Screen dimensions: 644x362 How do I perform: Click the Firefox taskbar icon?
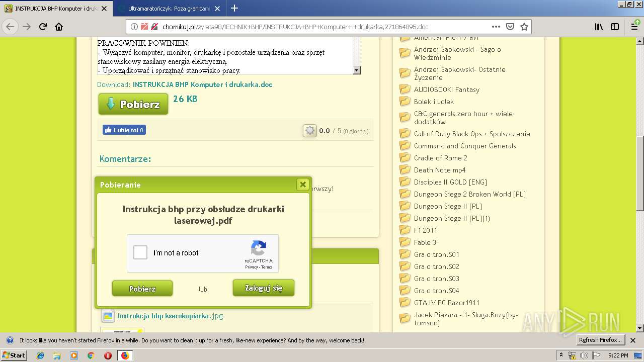pyautogui.click(x=125, y=355)
